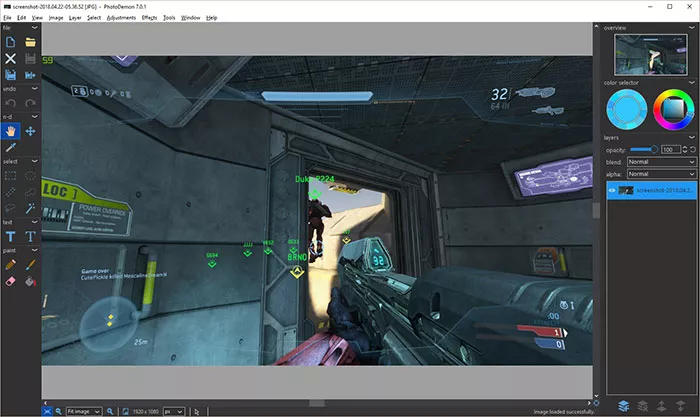Screen dimensions: 700x417
Task: Select the Polygon selection tool
Action: (x=30, y=192)
